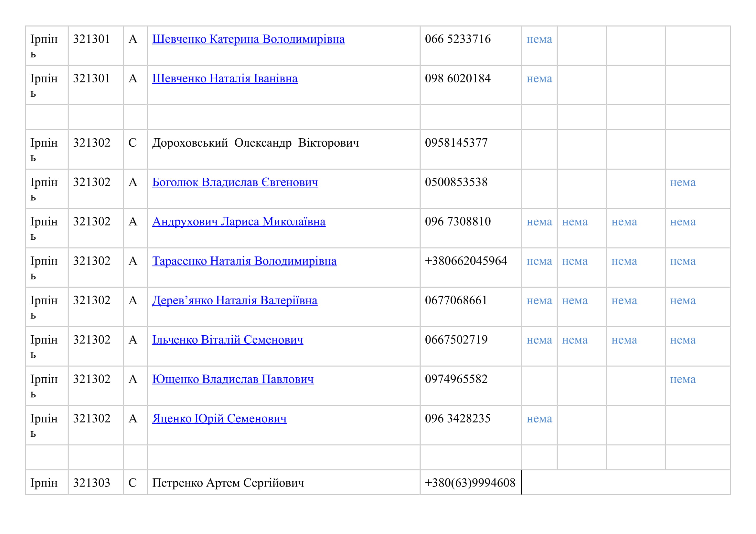Follow link Яценко Юрій Семенович

click(219, 419)
